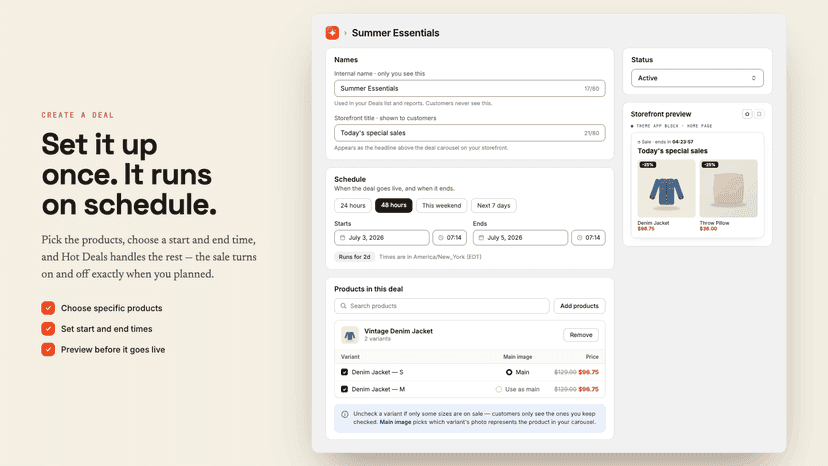The height and width of the screenshot is (466, 828).
Task: Select the This weekend schedule preset
Action: pos(441,206)
